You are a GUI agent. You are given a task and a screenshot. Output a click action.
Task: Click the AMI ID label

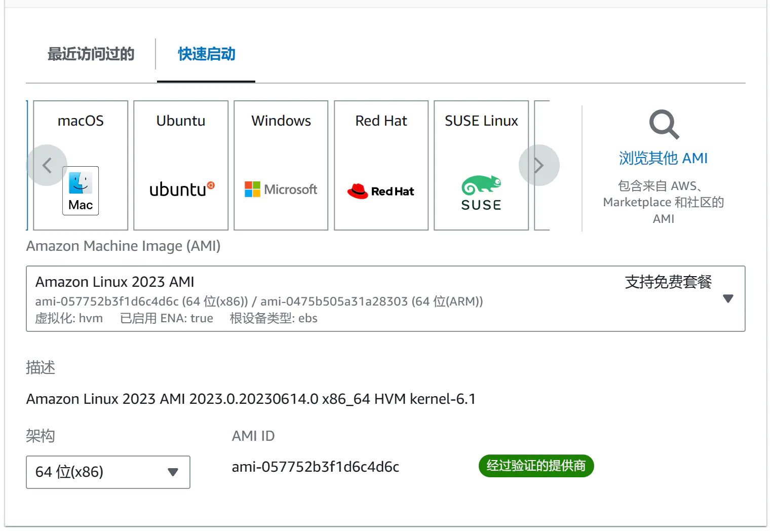pyautogui.click(x=253, y=436)
